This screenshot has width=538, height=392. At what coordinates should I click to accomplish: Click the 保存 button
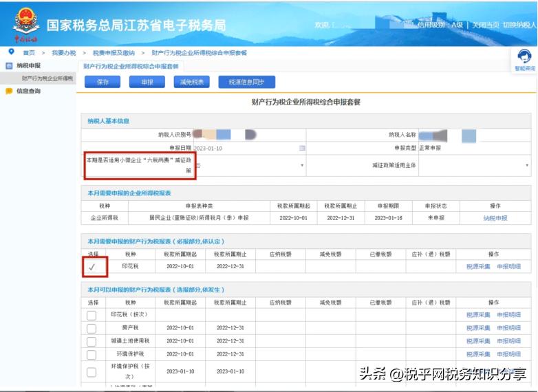(x=103, y=82)
